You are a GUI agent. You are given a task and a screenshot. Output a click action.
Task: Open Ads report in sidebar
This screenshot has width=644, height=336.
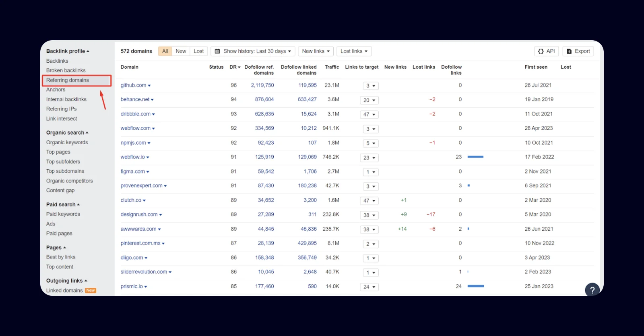pyautogui.click(x=51, y=224)
